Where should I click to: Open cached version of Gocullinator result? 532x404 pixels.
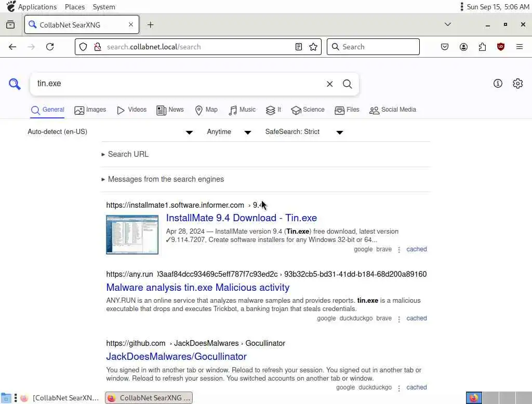point(417,388)
